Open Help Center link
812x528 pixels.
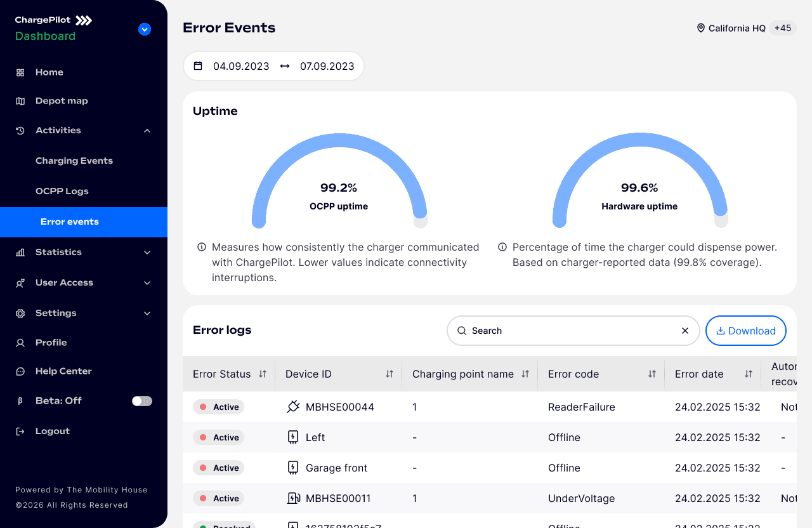pos(63,371)
